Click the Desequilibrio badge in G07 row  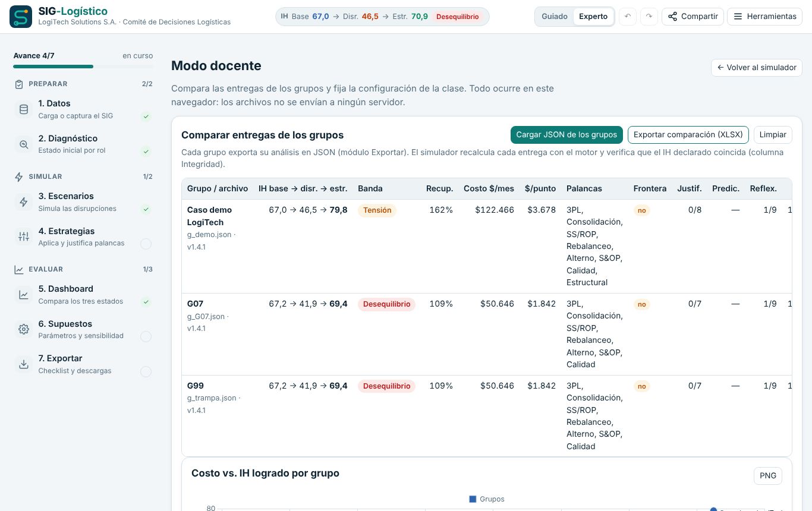[386, 304]
